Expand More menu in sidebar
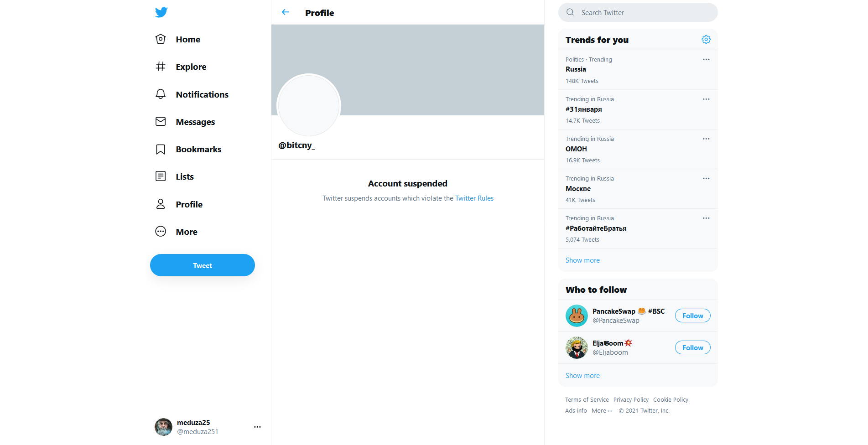The width and height of the screenshot is (868, 445). (x=177, y=232)
